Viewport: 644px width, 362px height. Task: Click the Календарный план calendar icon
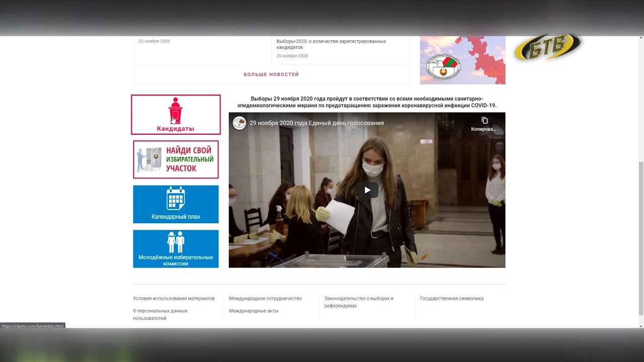pos(176,198)
